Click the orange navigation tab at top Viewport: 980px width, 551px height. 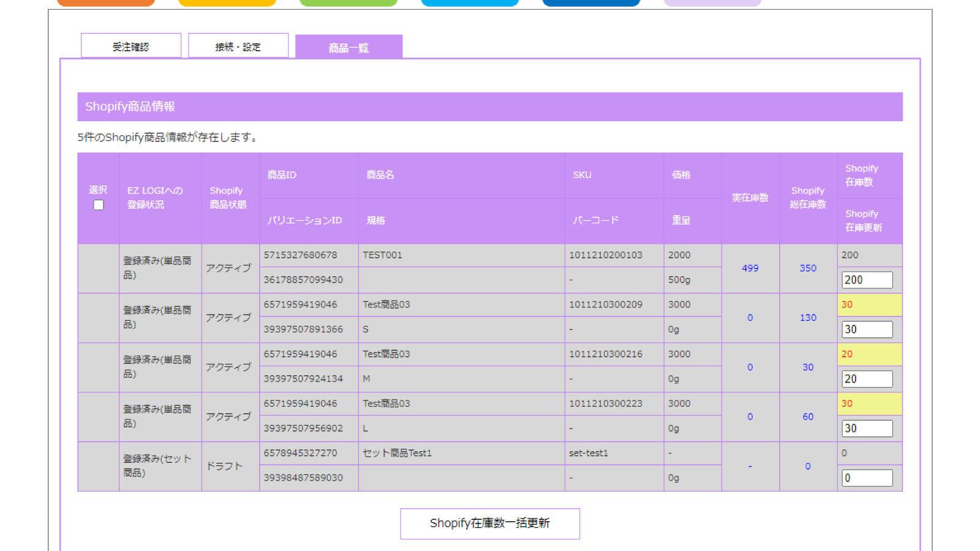pyautogui.click(x=107, y=3)
